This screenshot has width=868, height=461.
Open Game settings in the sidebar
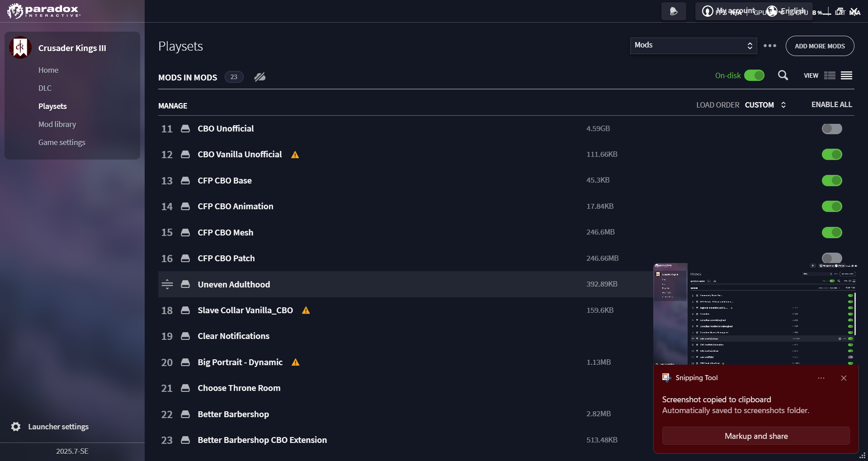62,142
